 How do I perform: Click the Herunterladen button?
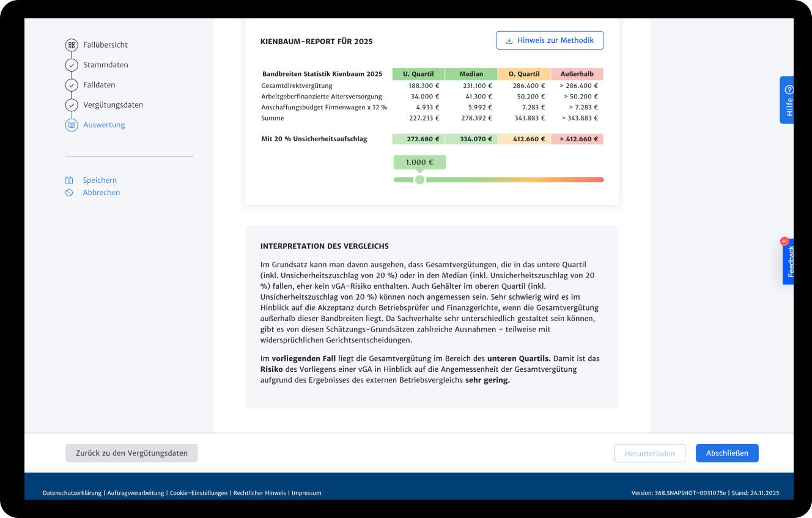[x=650, y=453]
